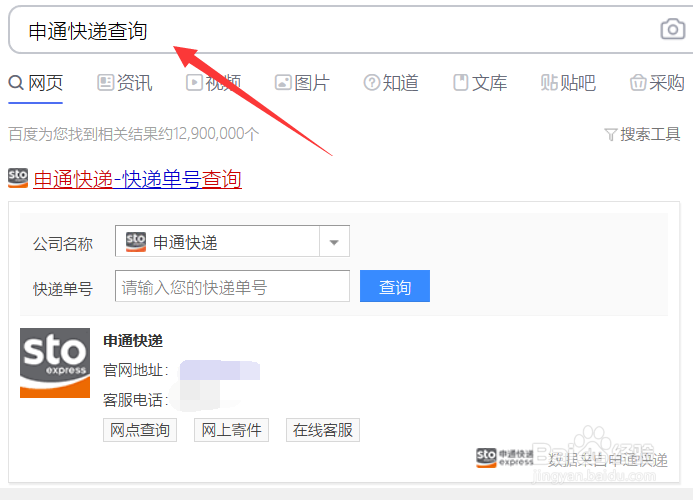Click the 申通快递-快递单号查询 result link

(137, 179)
